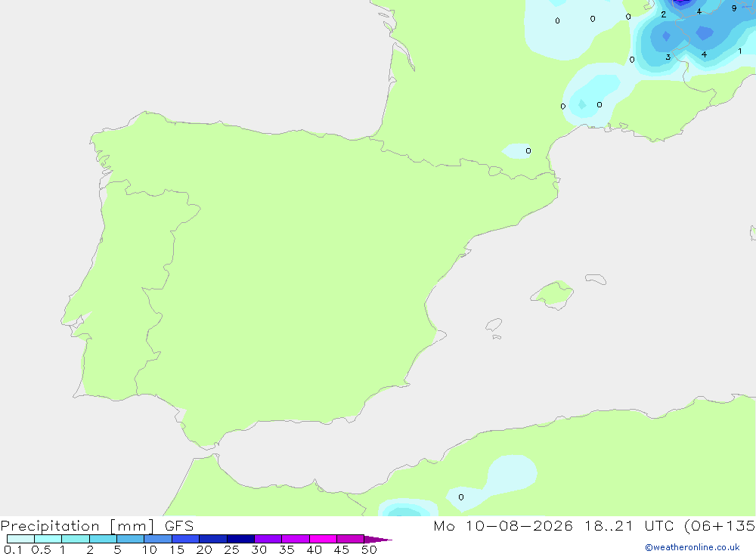Open the weatheronline.co.uk copyright link
This screenshot has height=554, width=756.
pyautogui.click(x=692, y=547)
